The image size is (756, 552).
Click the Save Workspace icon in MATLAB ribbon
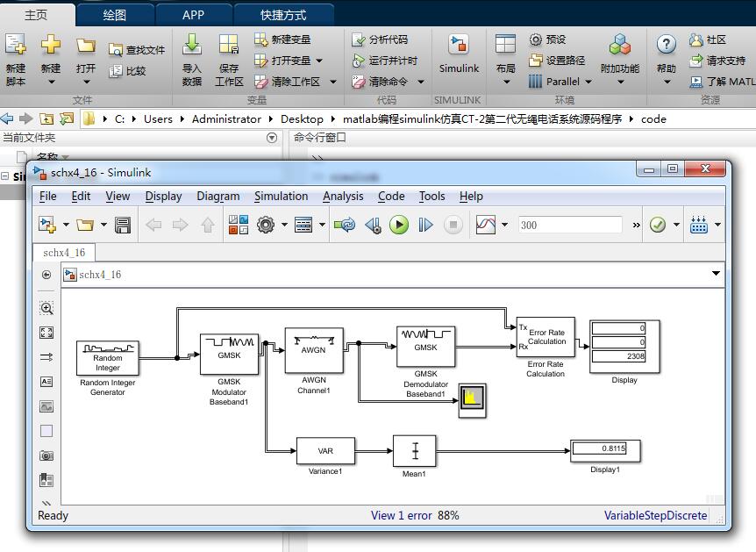pyautogui.click(x=229, y=60)
